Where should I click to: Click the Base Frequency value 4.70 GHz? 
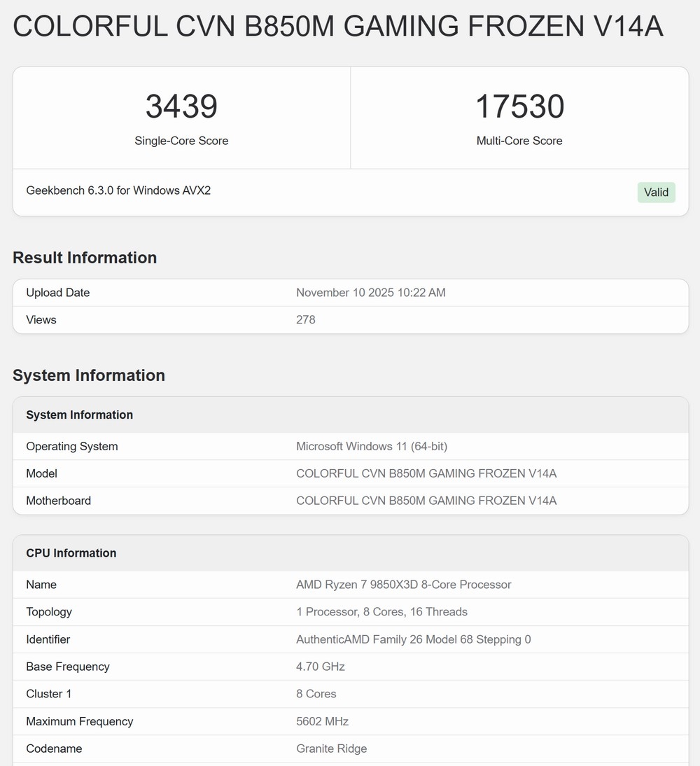click(321, 667)
